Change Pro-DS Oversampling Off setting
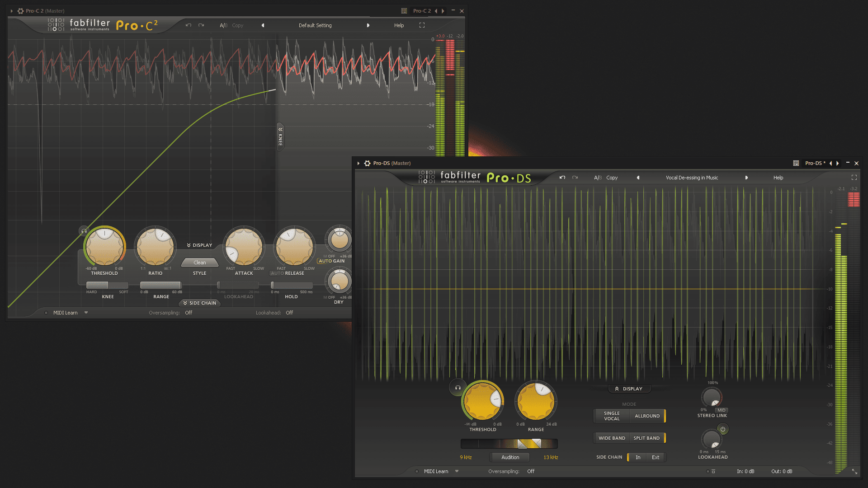This screenshot has width=868, height=488. 531,471
